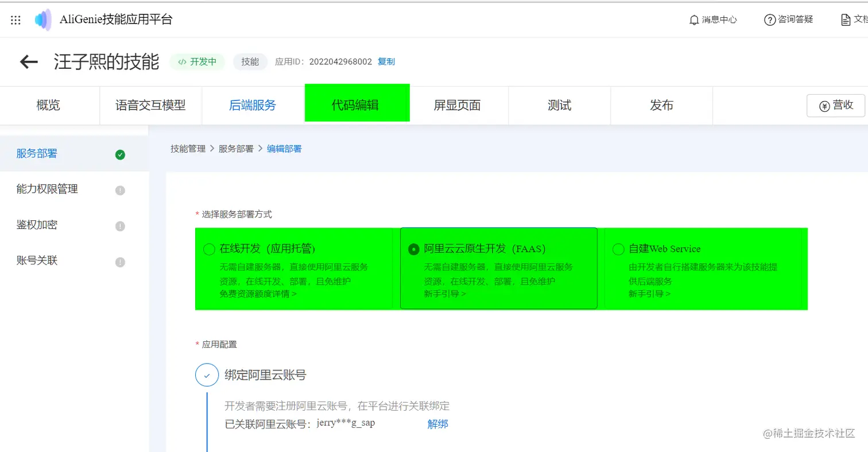
Task: Click 编辑部署 in the breadcrumb
Action: (284, 149)
